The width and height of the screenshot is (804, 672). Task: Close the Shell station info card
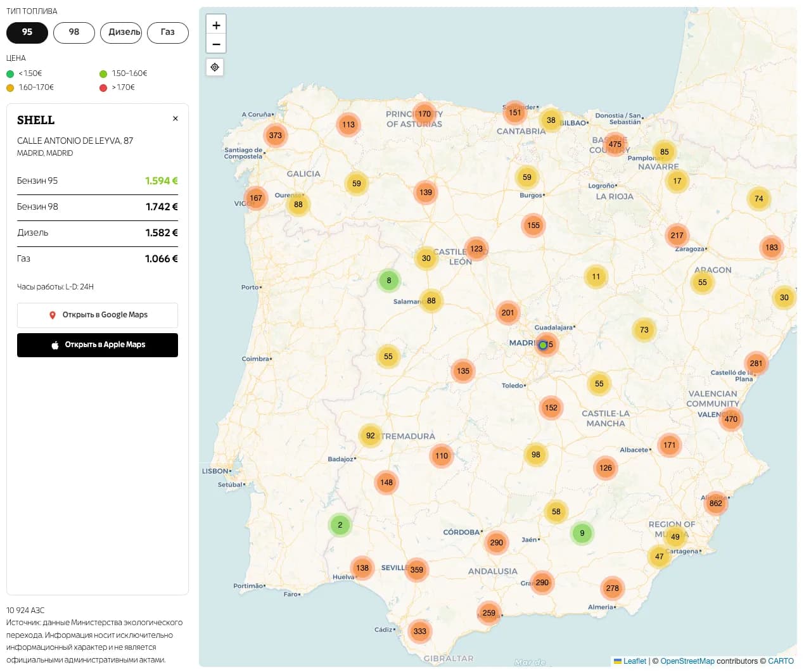175,118
